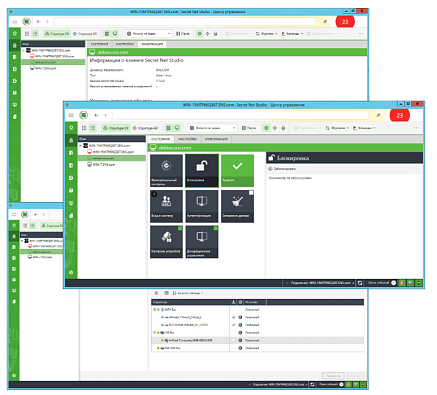Viewport: 437px width, 395px height.
Task: Toggle Окно событий switch in front window
Action: (x=393, y=283)
